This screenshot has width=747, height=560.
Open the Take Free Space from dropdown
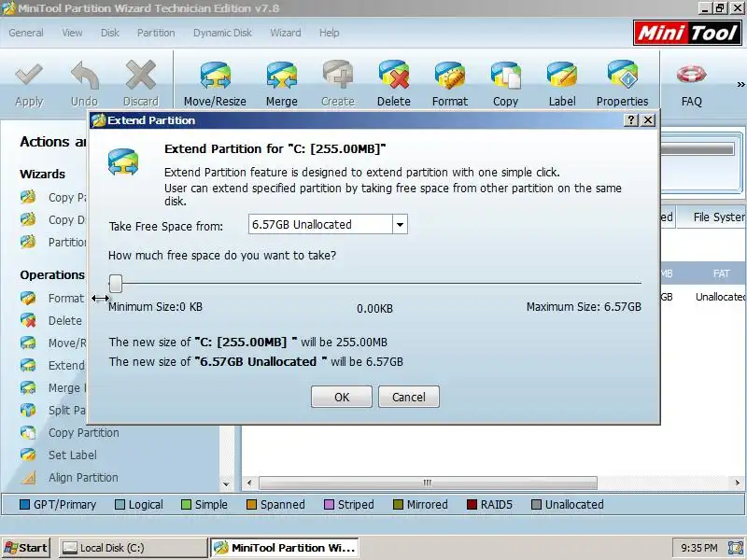click(x=401, y=224)
